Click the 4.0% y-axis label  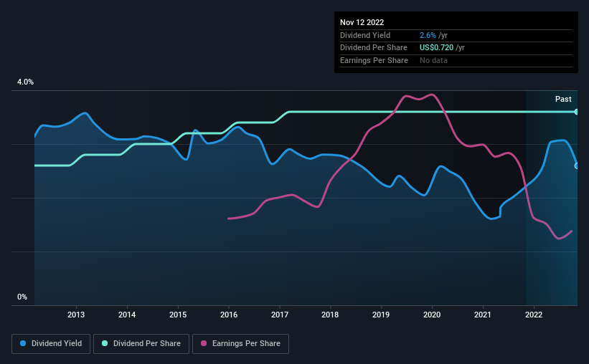[x=25, y=82]
